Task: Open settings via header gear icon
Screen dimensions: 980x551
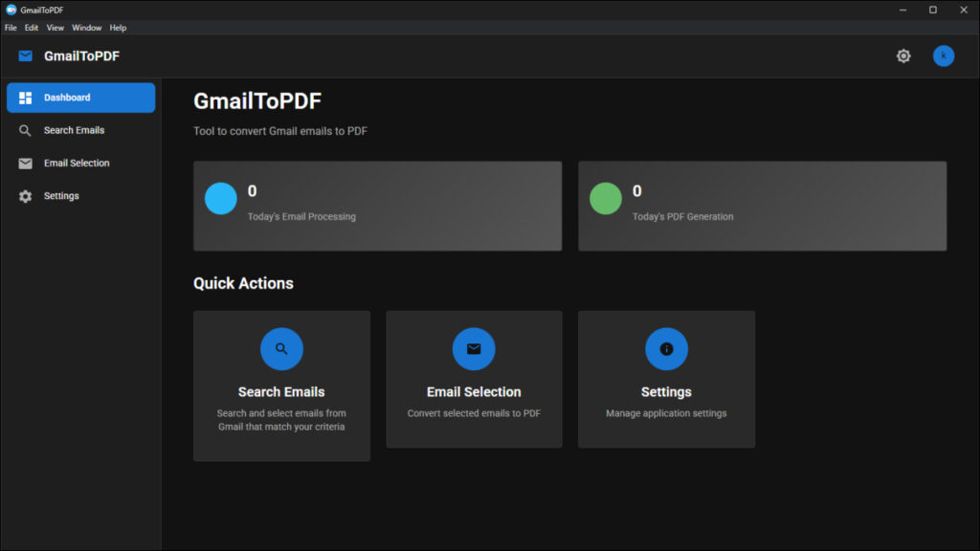Action: 903,56
